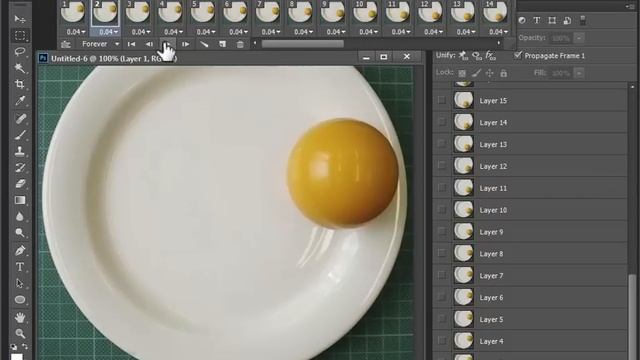640x360 pixels.
Task: Select the Hand tool
Action: [x=20, y=317]
